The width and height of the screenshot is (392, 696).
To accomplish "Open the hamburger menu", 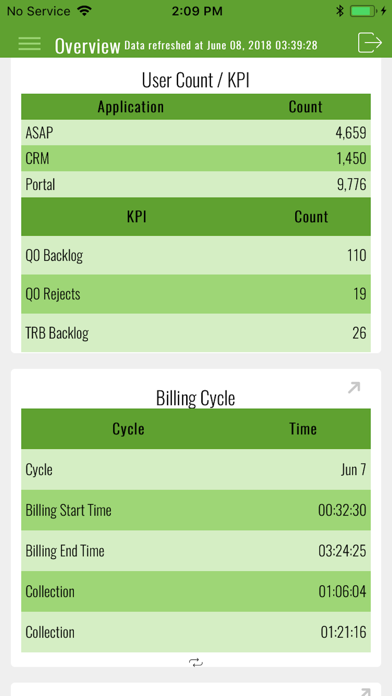I will click(29, 44).
